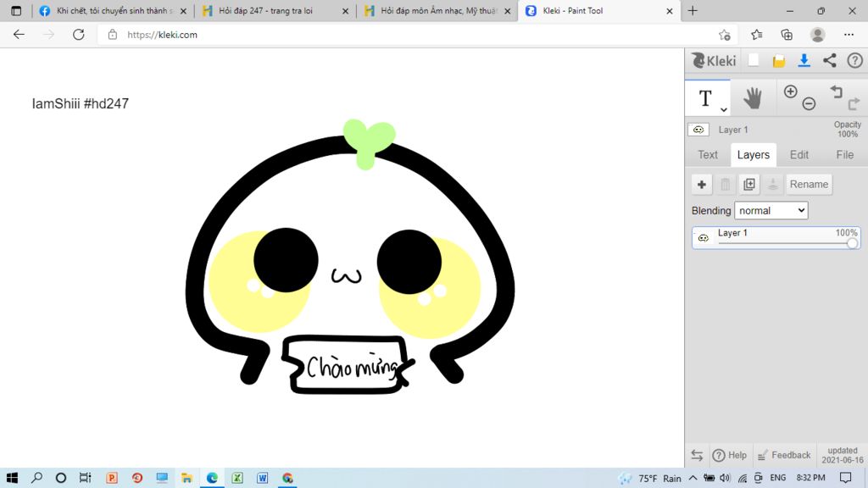Open a new browser tab

[693, 10]
